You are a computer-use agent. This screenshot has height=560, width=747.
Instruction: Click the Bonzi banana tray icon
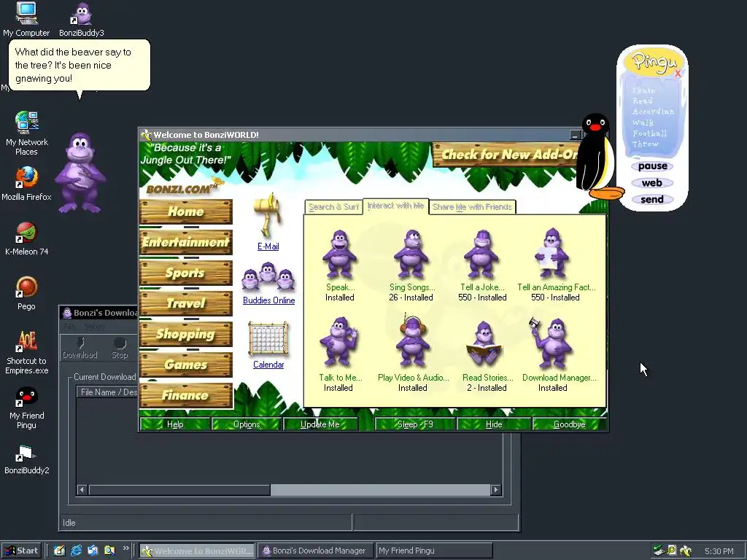[686, 551]
